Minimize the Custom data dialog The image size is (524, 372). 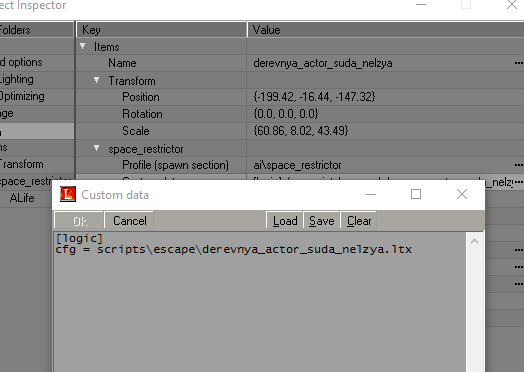pyautogui.click(x=371, y=194)
